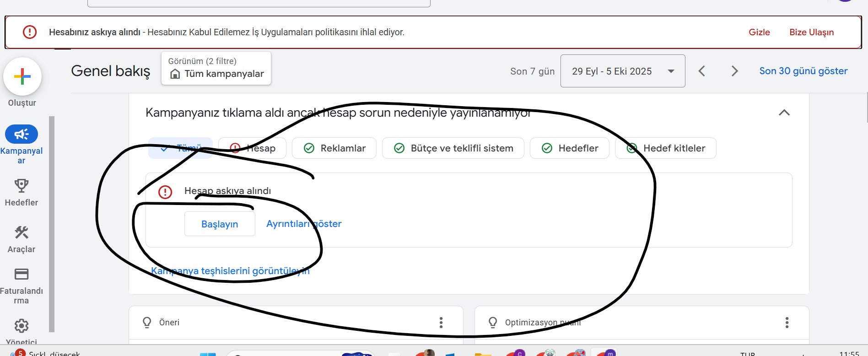Select the Hedef kitleler filter chip
Screen dimensions: 868x356
tap(666, 148)
